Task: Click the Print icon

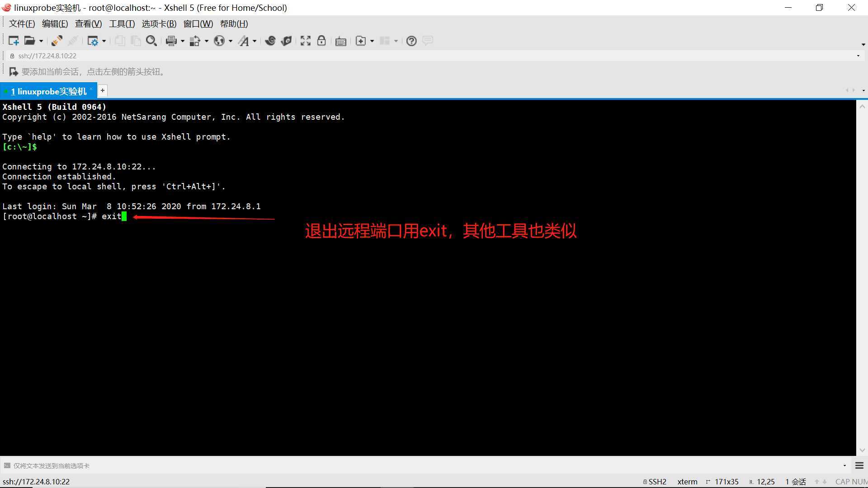Action: click(x=171, y=41)
